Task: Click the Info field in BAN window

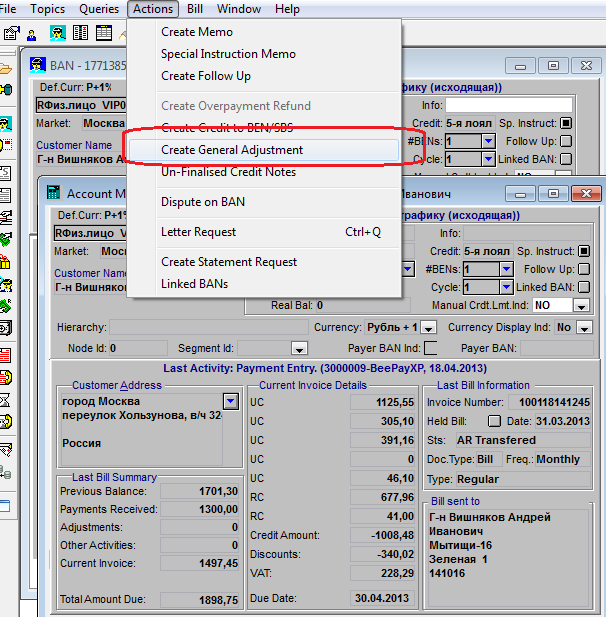Action: (x=509, y=105)
